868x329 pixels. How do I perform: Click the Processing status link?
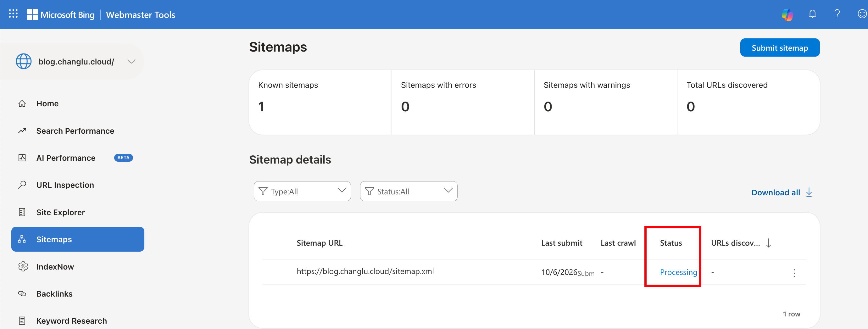coord(678,272)
